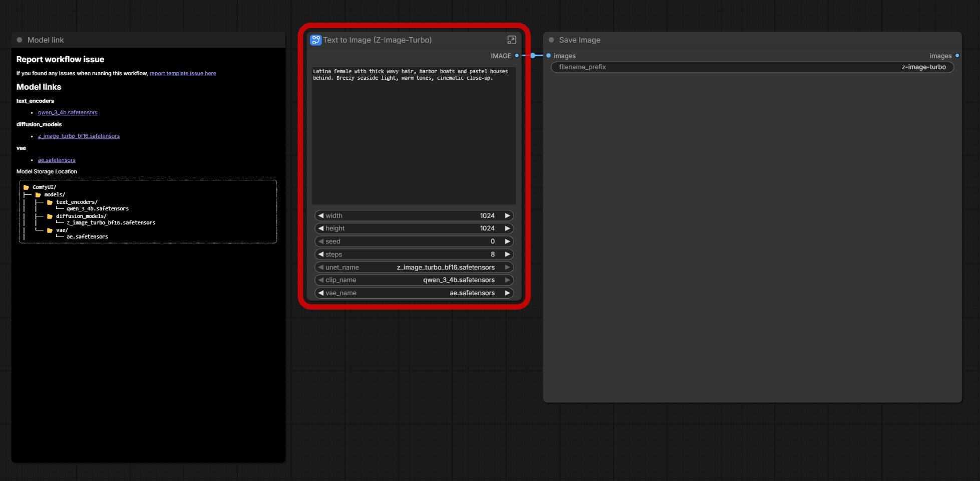Click z_image_turbo_bf16.safetensors file in storage tree
Image resolution: width=980 pixels, height=481 pixels.
click(111, 222)
